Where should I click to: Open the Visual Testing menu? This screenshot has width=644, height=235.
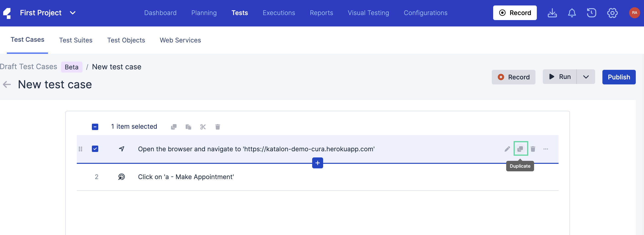coord(368,13)
